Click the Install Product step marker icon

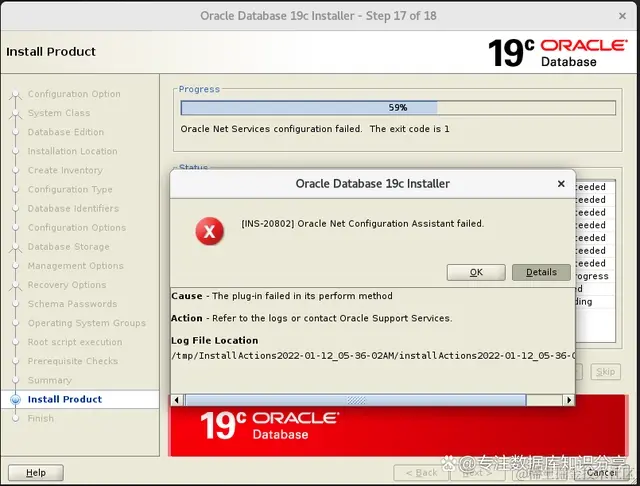click(x=16, y=399)
